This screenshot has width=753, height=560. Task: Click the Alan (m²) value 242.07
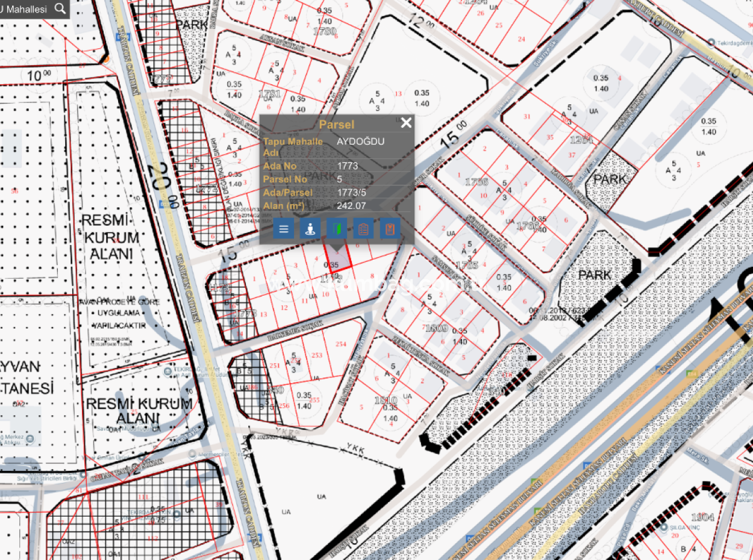[x=352, y=205]
